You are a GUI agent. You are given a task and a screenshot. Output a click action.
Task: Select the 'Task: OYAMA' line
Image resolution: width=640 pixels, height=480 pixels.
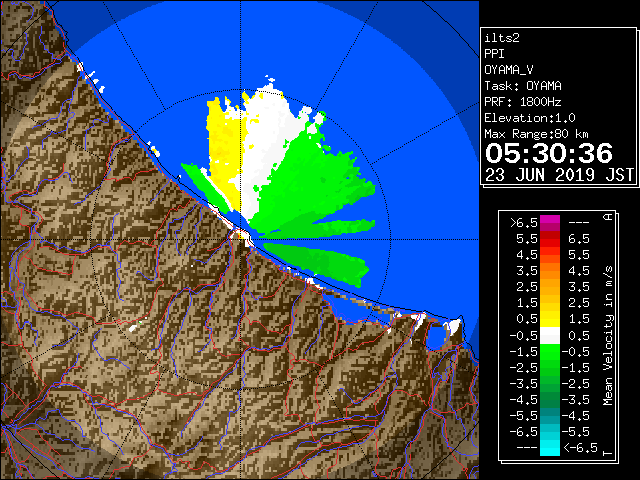click(523, 86)
